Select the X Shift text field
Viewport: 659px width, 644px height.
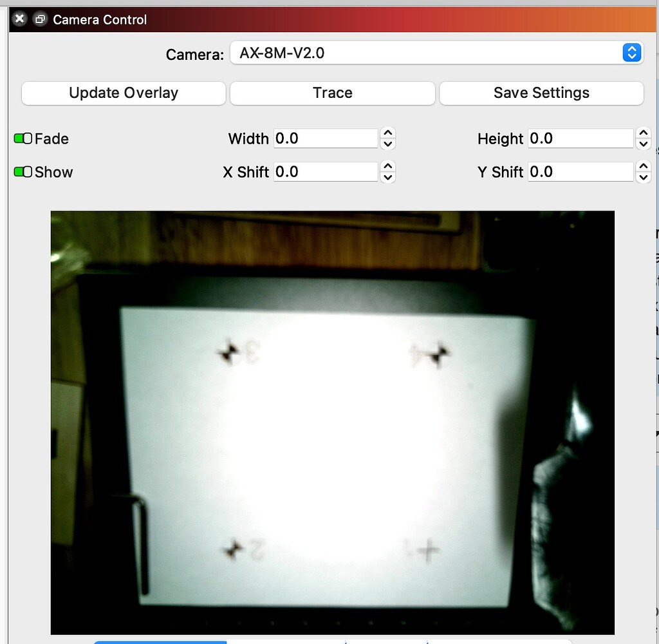point(325,171)
